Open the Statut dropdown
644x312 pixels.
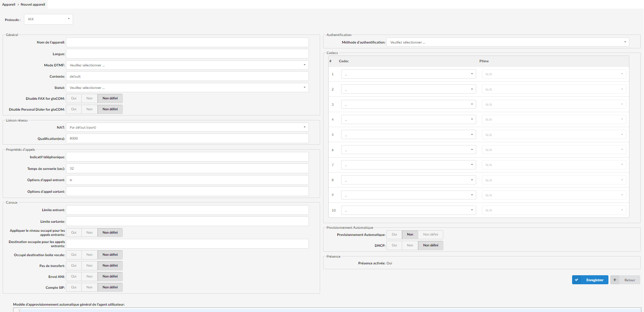(x=187, y=88)
